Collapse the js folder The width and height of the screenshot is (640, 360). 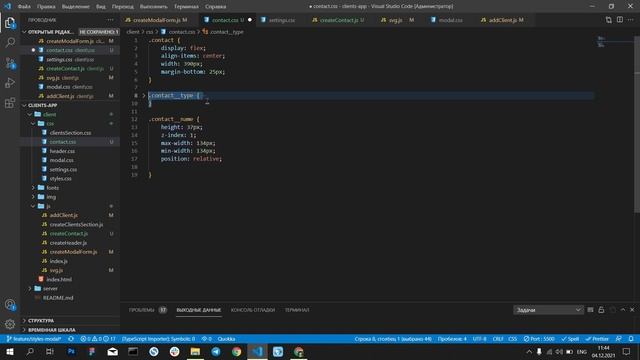tap(33, 206)
